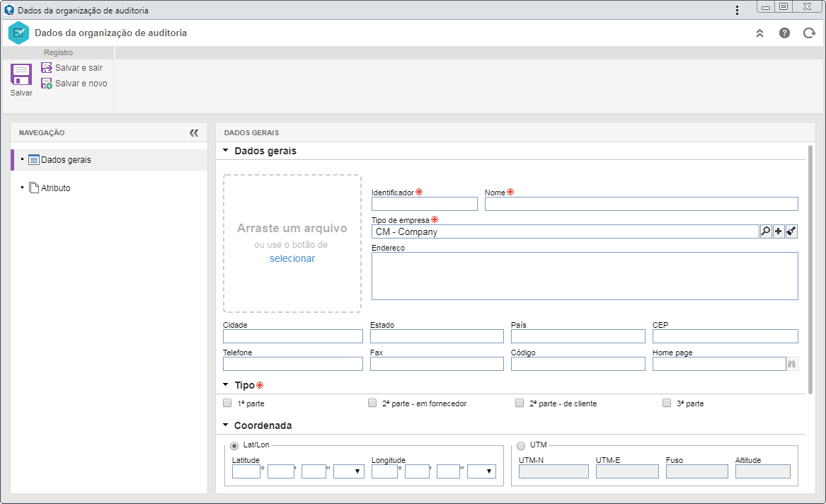Click the Salvar e sair button label
Image resolution: width=826 pixels, height=504 pixels.
click(x=79, y=67)
